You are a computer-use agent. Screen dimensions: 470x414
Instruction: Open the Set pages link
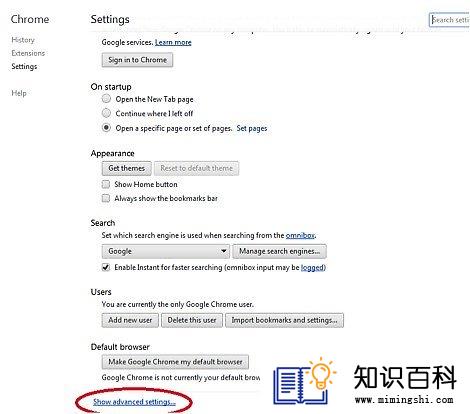point(252,128)
